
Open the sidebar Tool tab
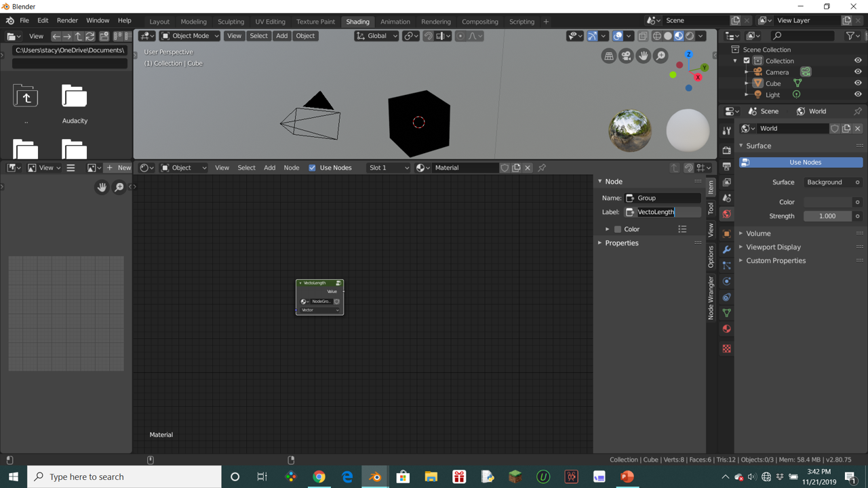(x=711, y=209)
